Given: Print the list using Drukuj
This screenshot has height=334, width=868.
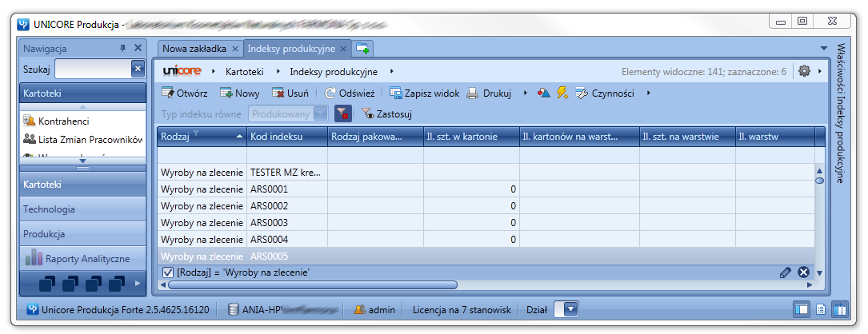Looking at the screenshot, I should (489, 93).
